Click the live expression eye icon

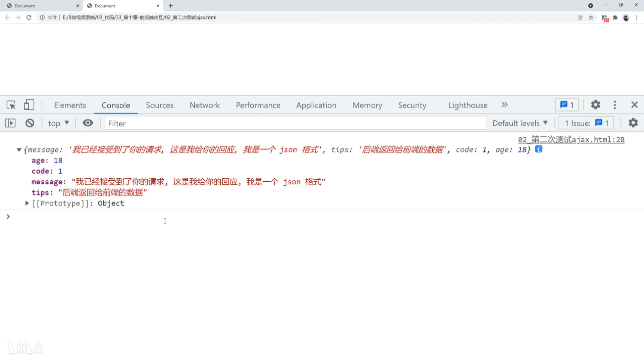(x=88, y=123)
